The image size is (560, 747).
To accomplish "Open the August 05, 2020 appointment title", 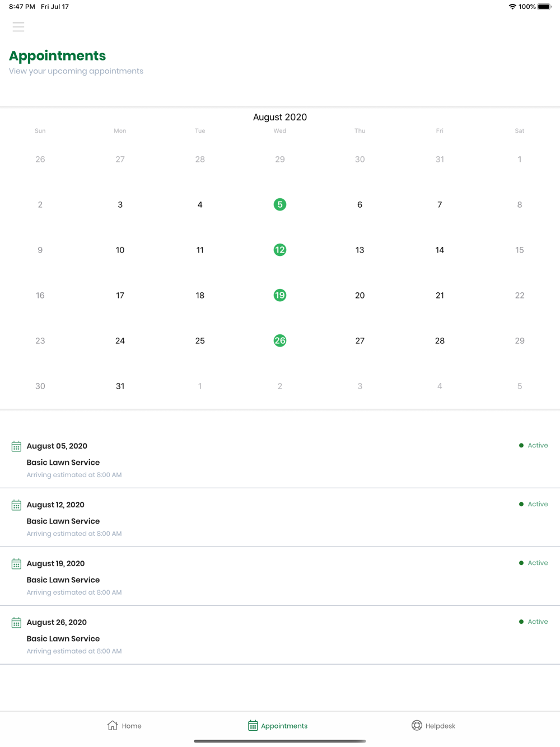I will pos(57,446).
